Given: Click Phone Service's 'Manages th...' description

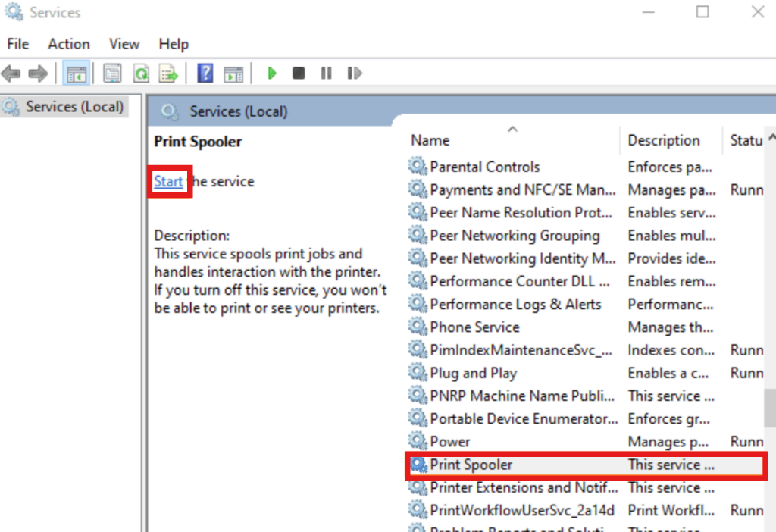Looking at the screenshot, I should [x=671, y=327].
